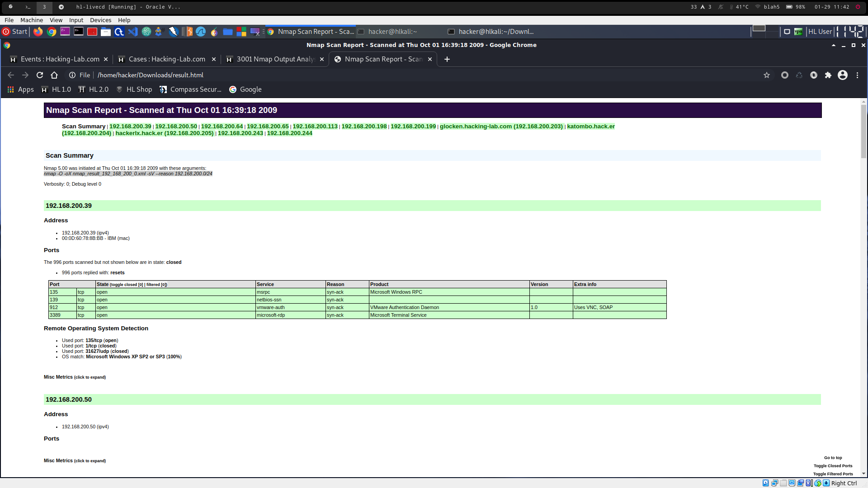The image size is (868, 488).
Task: Open Chrome extensions puzzle icon
Action: 828,75
